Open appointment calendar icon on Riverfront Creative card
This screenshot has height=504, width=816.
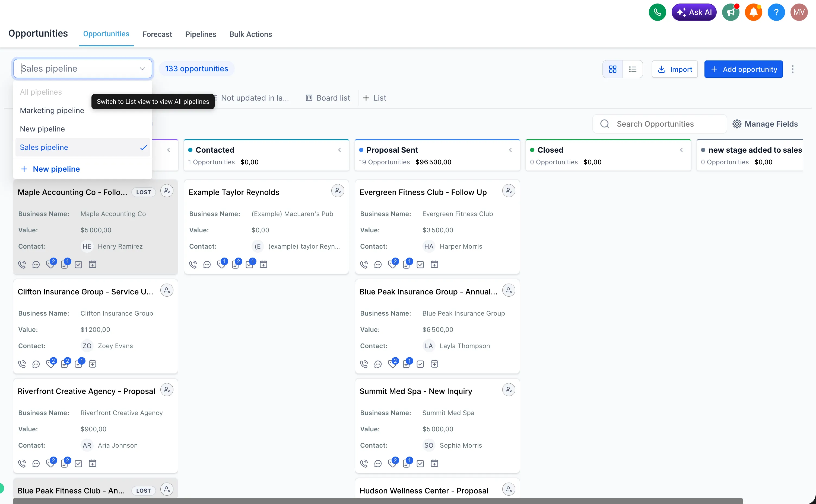pos(93,463)
